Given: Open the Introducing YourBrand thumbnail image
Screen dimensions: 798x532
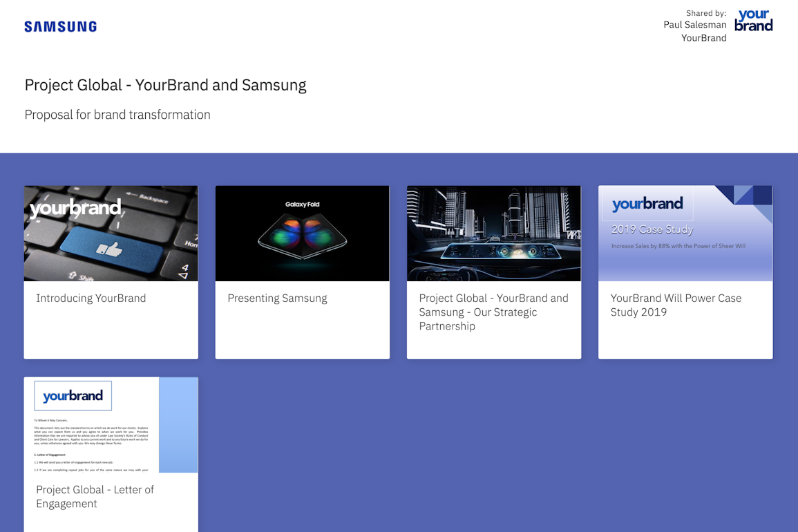Looking at the screenshot, I should tap(111, 233).
